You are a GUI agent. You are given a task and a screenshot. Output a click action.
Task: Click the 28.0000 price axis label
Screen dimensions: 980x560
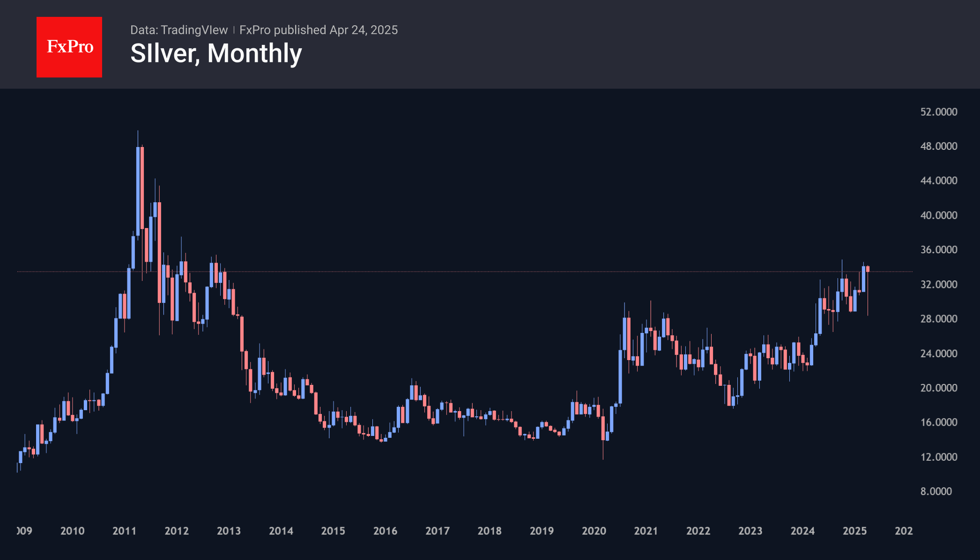[x=938, y=319]
